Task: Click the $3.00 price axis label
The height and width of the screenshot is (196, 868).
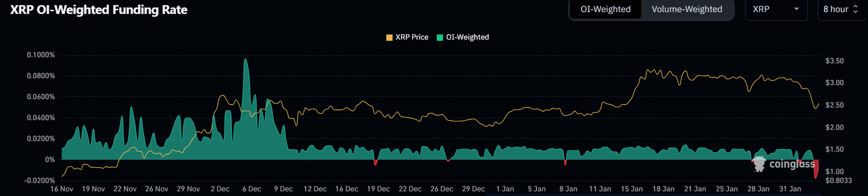Action: (834, 83)
